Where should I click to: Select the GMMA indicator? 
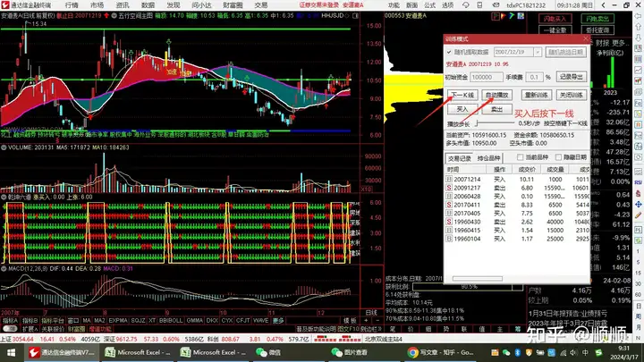[194, 321]
